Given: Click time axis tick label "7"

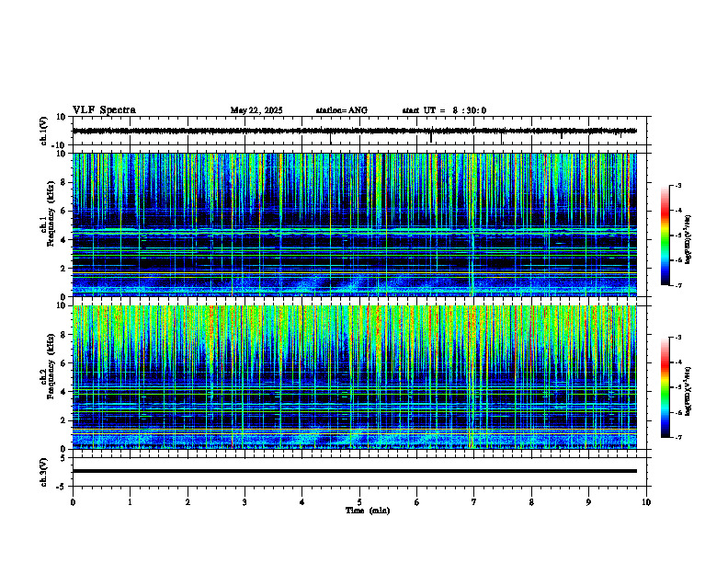Looking at the screenshot, I should [x=474, y=502].
